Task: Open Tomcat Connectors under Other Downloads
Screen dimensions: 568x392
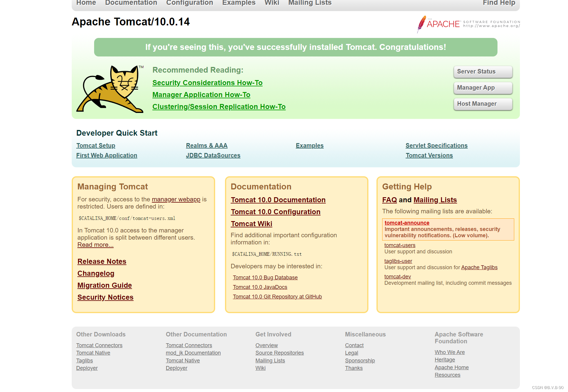Action: point(99,345)
